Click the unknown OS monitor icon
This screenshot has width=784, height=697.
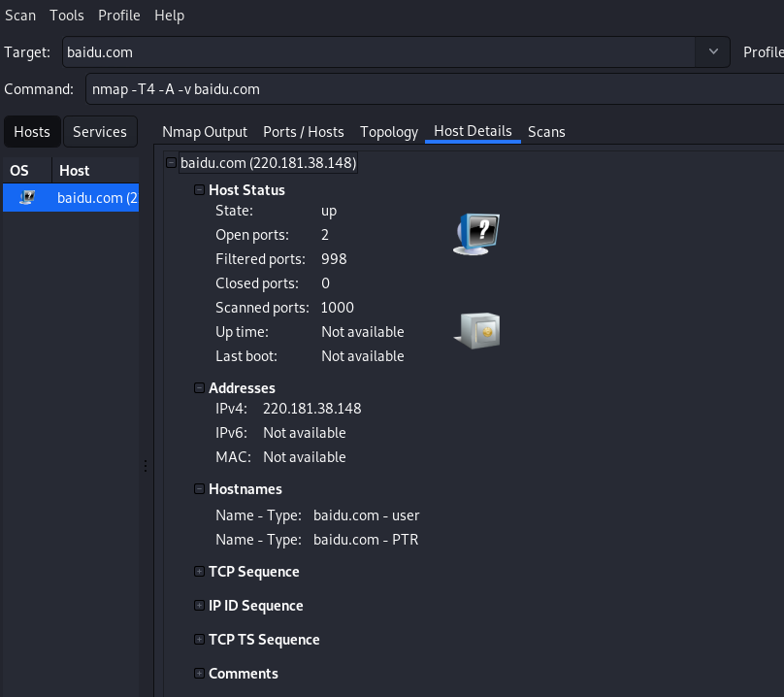(476, 234)
